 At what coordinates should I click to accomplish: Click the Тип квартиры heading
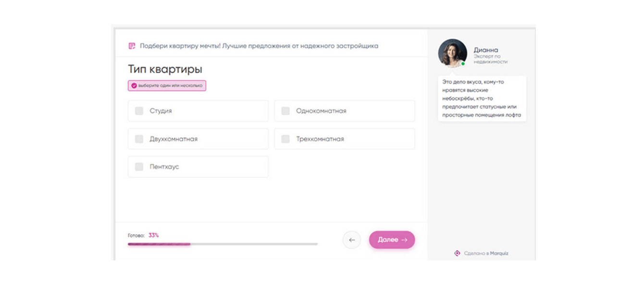click(x=165, y=69)
